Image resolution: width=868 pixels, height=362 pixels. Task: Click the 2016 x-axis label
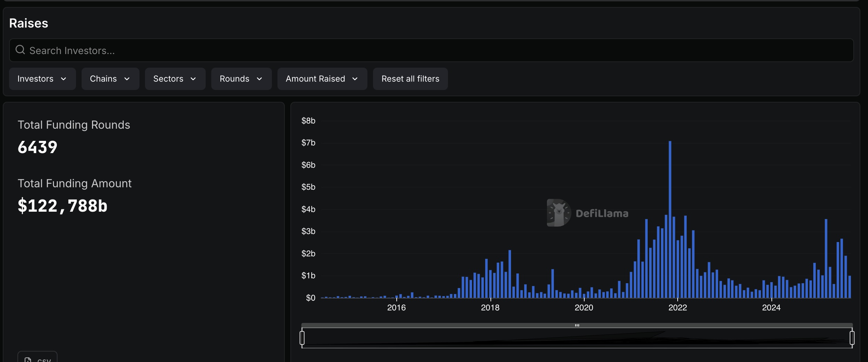point(396,308)
